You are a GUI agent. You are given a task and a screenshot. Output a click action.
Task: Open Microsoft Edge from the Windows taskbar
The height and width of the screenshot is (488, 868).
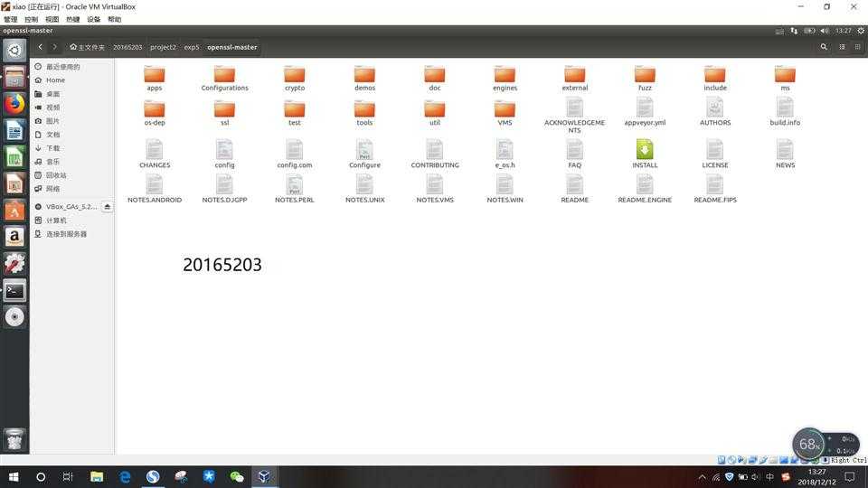click(x=125, y=476)
